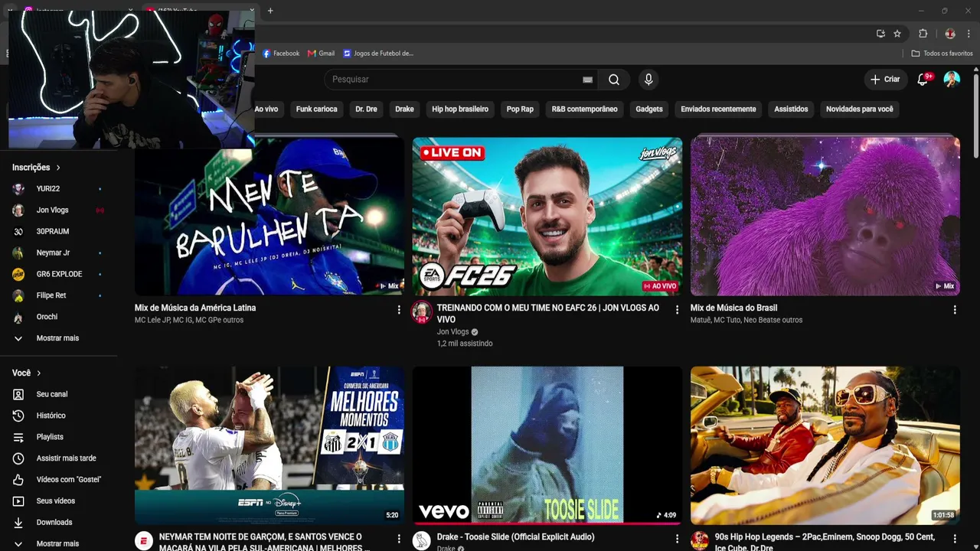Open the Todos os favoritos folder
Image resolution: width=980 pixels, height=551 pixels.
942,54
